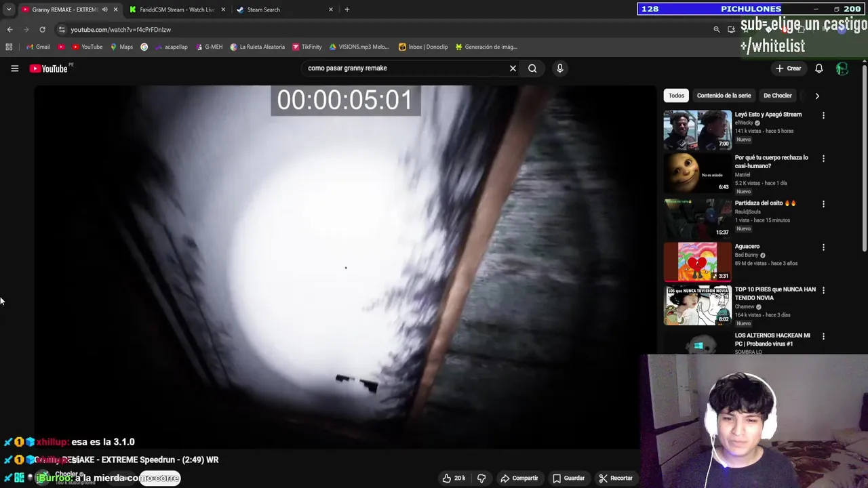Open VISIONS.mp3 bookmark

(x=359, y=47)
